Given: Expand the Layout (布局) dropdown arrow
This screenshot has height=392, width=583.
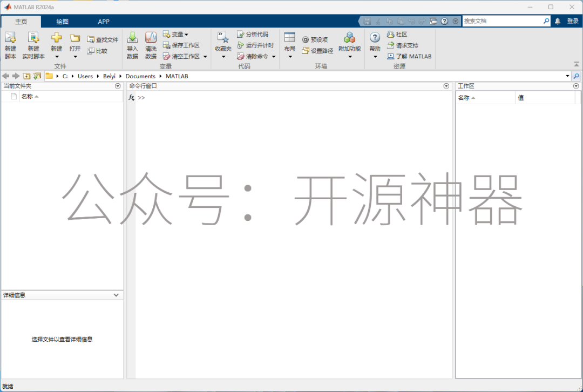Looking at the screenshot, I should 290,57.
